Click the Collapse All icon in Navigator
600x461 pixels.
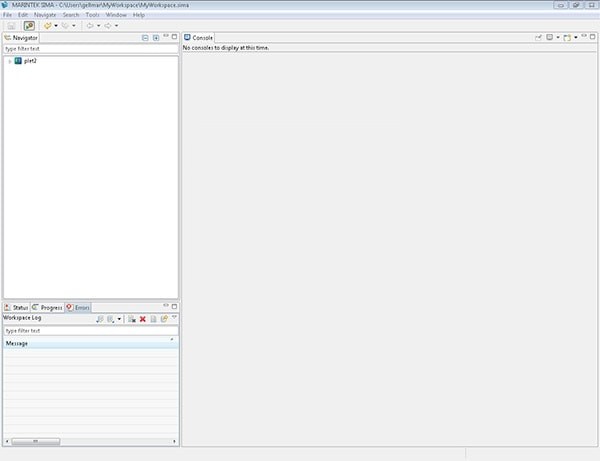145,37
